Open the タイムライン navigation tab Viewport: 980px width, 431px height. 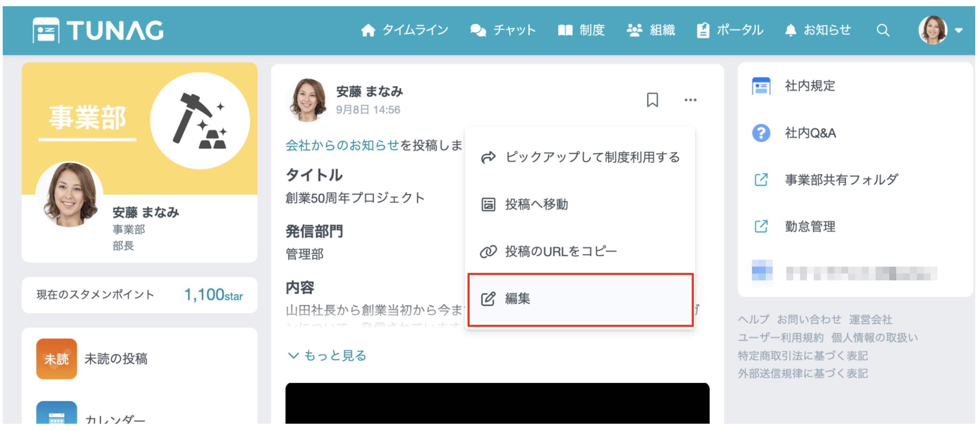(405, 30)
